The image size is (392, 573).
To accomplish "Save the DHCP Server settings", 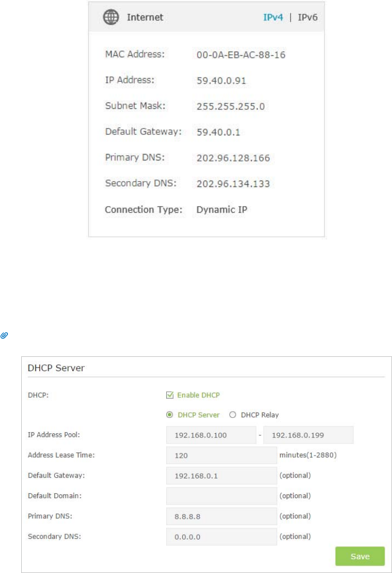I will click(360, 556).
